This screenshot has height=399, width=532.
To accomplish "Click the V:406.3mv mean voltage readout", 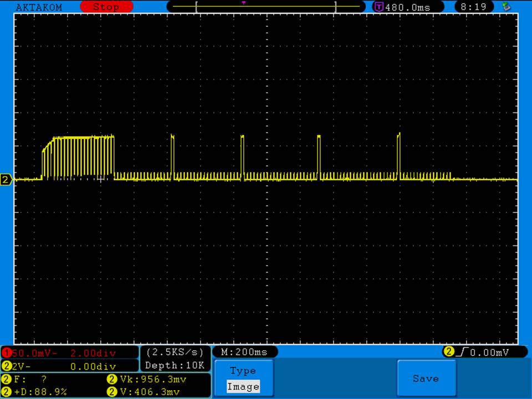I will [147, 392].
